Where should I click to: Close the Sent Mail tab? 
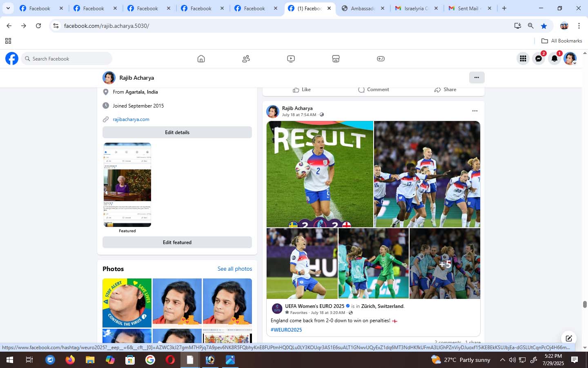(490, 8)
